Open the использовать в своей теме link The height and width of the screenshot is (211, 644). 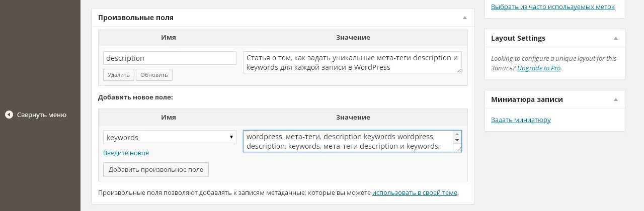[415, 192]
